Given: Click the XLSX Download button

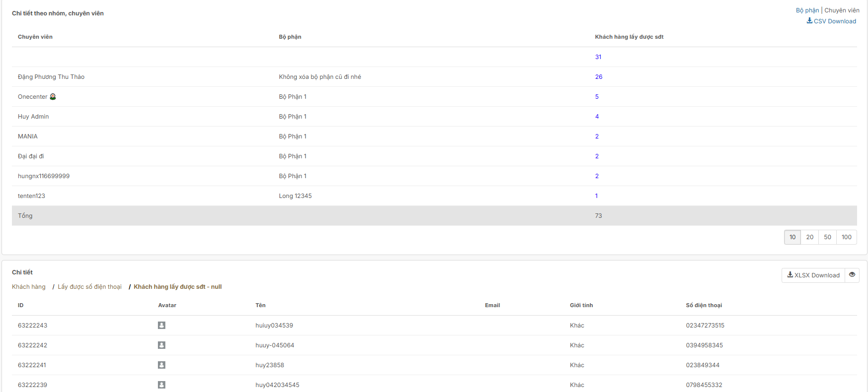Looking at the screenshot, I should pos(813,275).
